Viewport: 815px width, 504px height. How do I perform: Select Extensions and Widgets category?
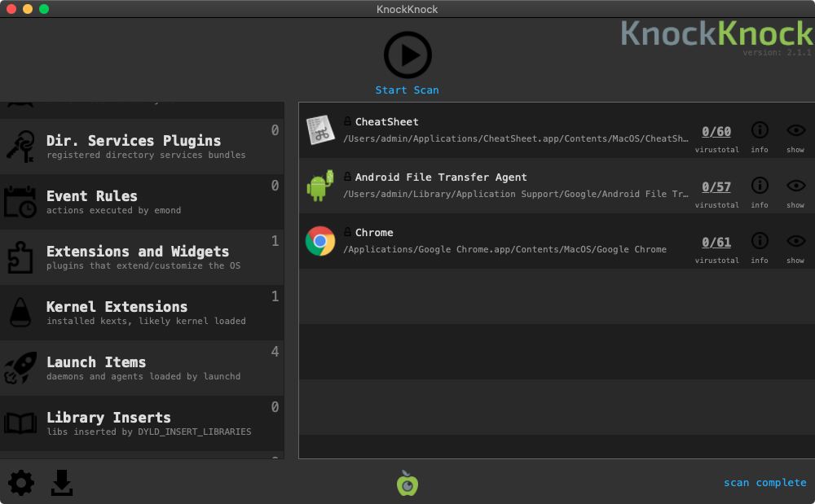click(142, 257)
